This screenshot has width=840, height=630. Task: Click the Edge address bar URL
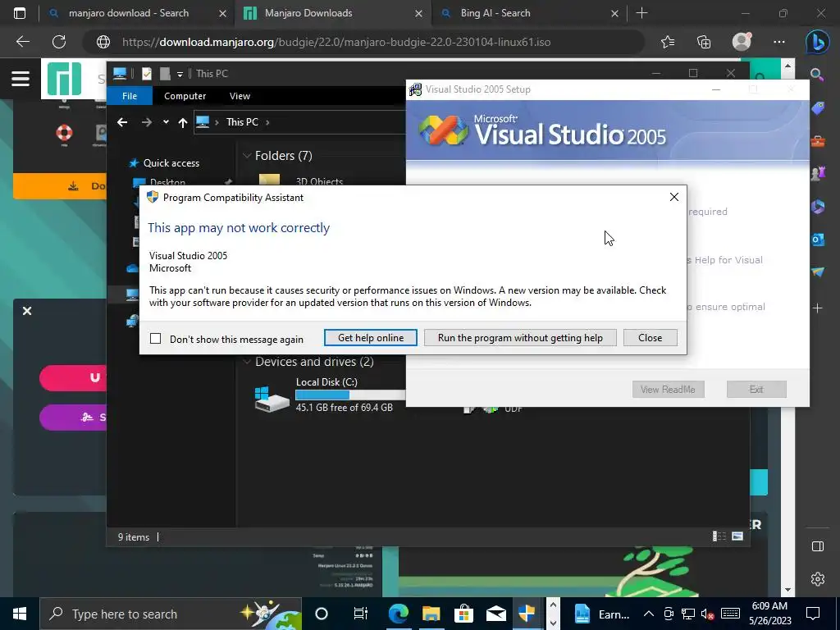coord(336,42)
